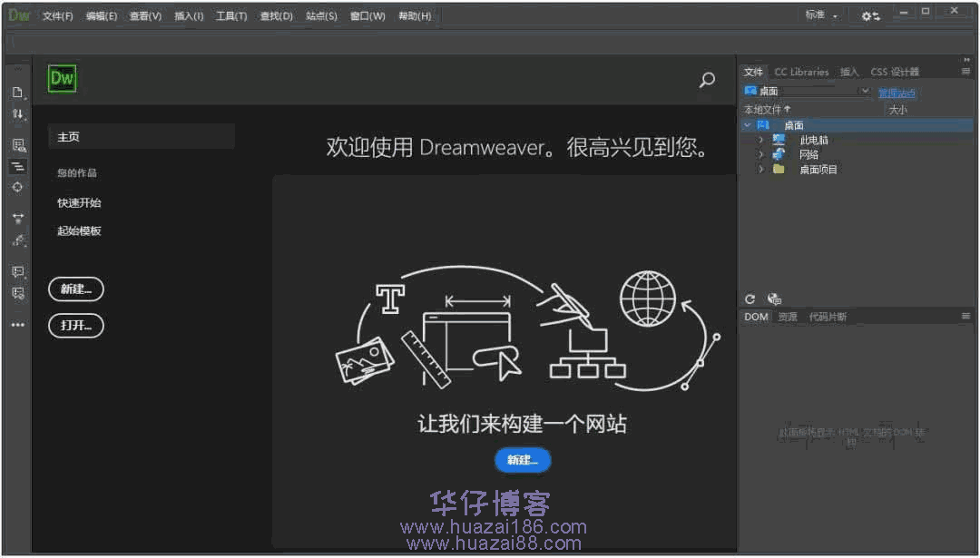Open the DOM panel options menu icon
This screenshot has width=980, height=558.
(x=965, y=317)
